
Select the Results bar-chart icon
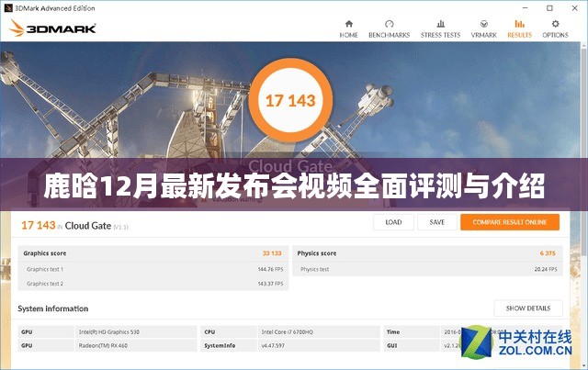pos(519,24)
